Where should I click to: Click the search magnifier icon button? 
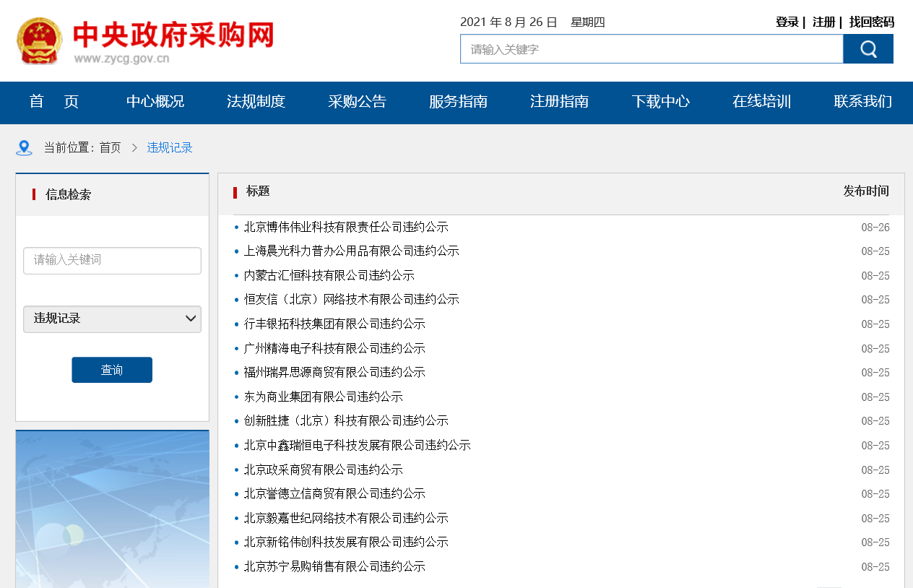click(868, 49)
